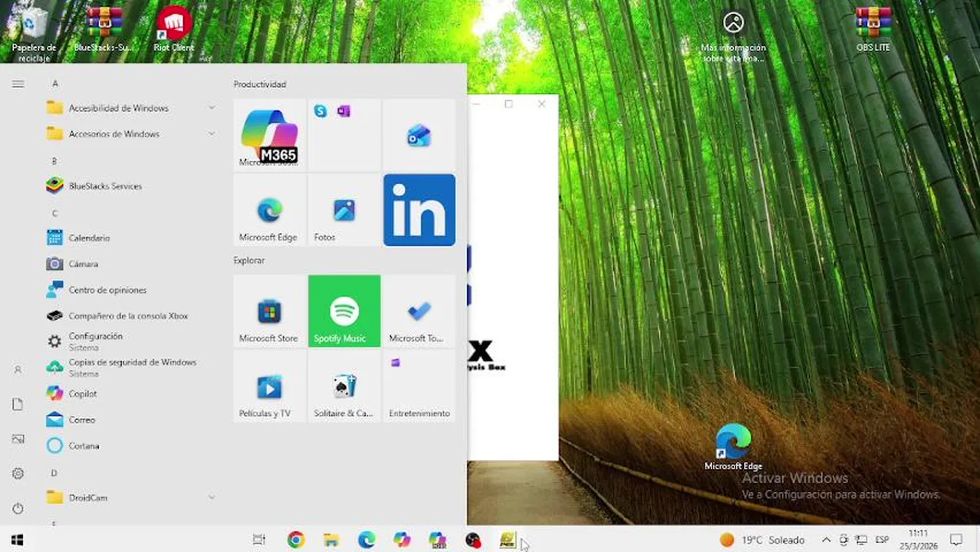Open Cortana from the app list
This screenshot has width=980, height=552.
[131, 445]
